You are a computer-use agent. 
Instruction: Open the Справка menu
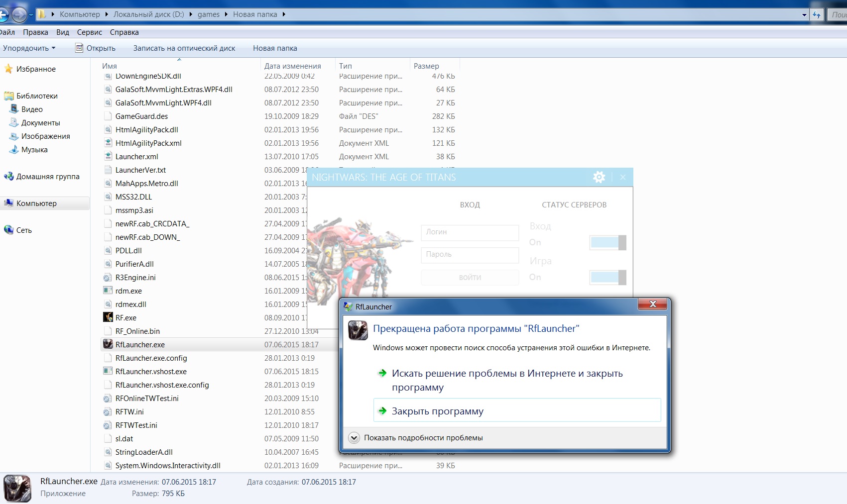click(124, 32)
